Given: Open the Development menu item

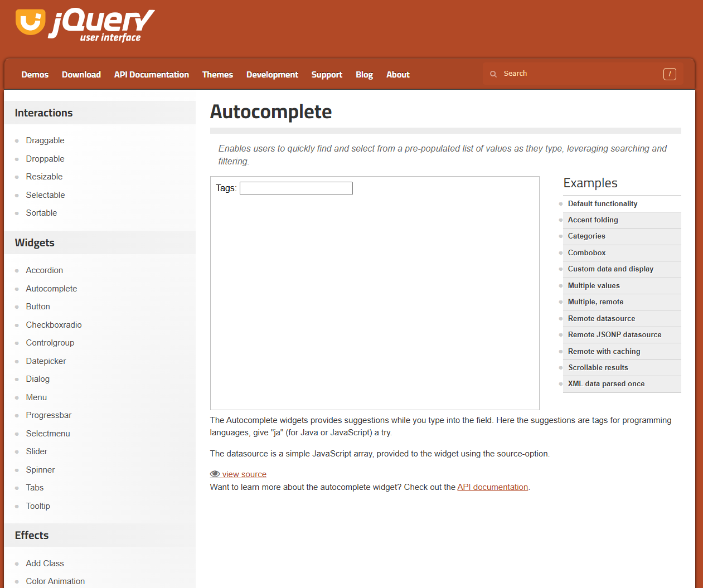Looking at the screenshot, I should 272,75.
